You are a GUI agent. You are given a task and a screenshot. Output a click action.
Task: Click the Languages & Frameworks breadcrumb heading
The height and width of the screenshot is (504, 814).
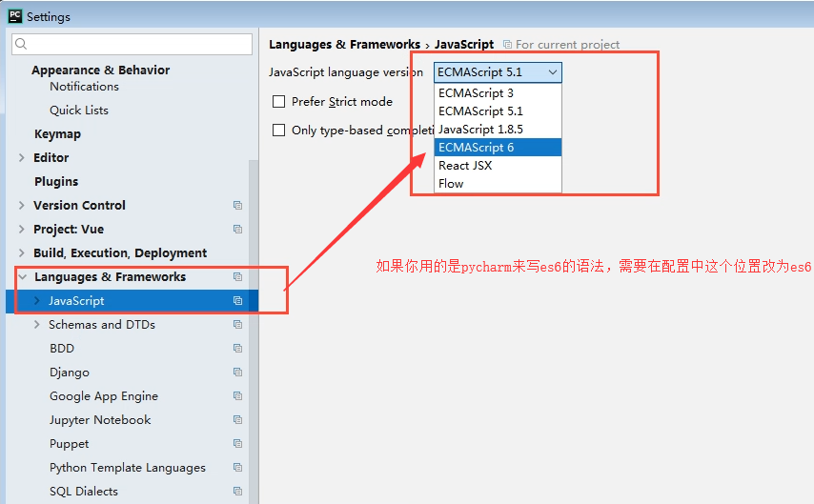click(x=344, y=45)
